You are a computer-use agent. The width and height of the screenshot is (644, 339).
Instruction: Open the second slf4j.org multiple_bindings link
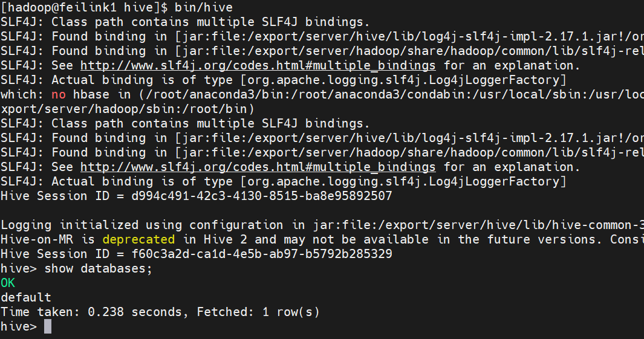point(258,167)
